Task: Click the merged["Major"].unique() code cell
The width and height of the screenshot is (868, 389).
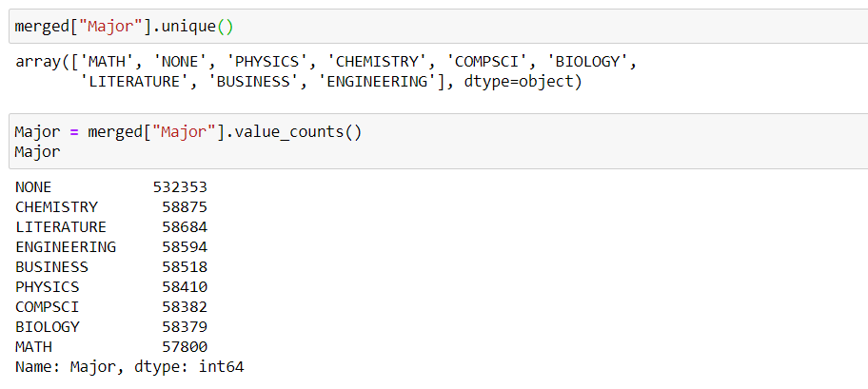Action: pos(439,26)
